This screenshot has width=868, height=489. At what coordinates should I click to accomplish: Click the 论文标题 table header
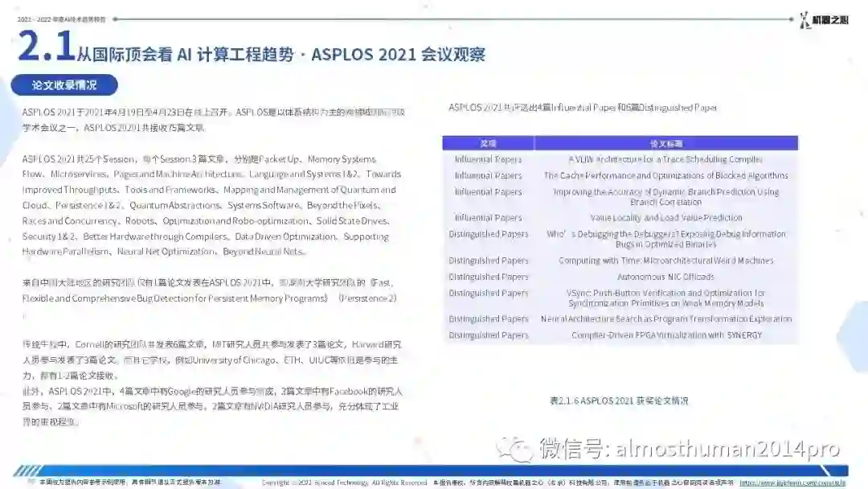(x=666, y=143)
